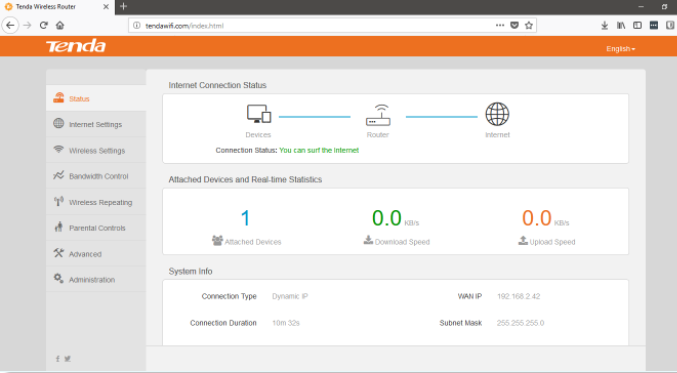Screen dimensions: 677x373
Task: Click the Attached Devices label
Action: tap(253, 242)
